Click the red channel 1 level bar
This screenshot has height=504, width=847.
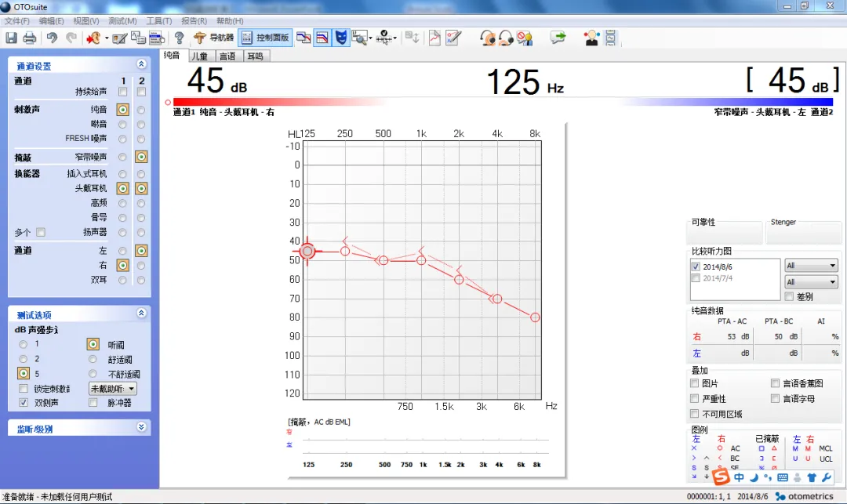click(278, 102)
